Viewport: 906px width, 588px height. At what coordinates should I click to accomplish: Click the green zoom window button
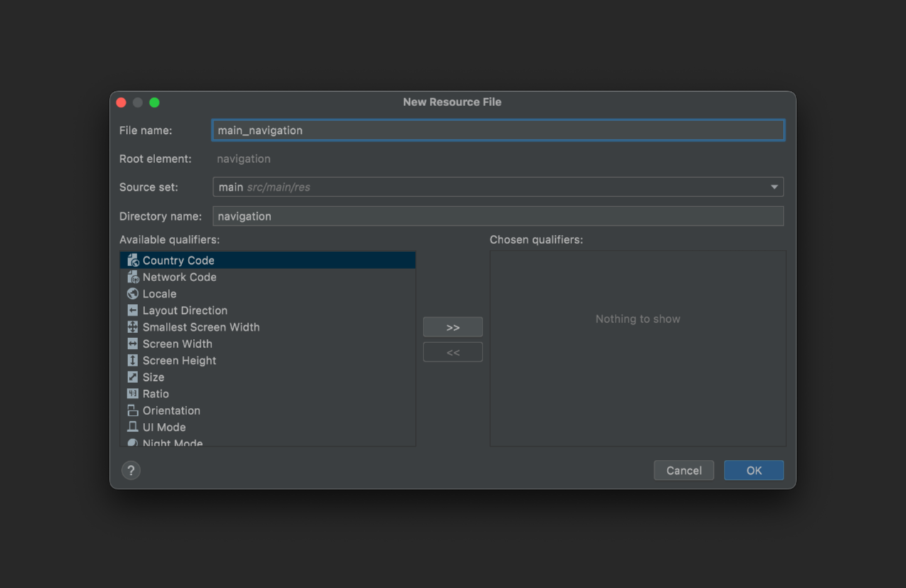tap(154, 103)
